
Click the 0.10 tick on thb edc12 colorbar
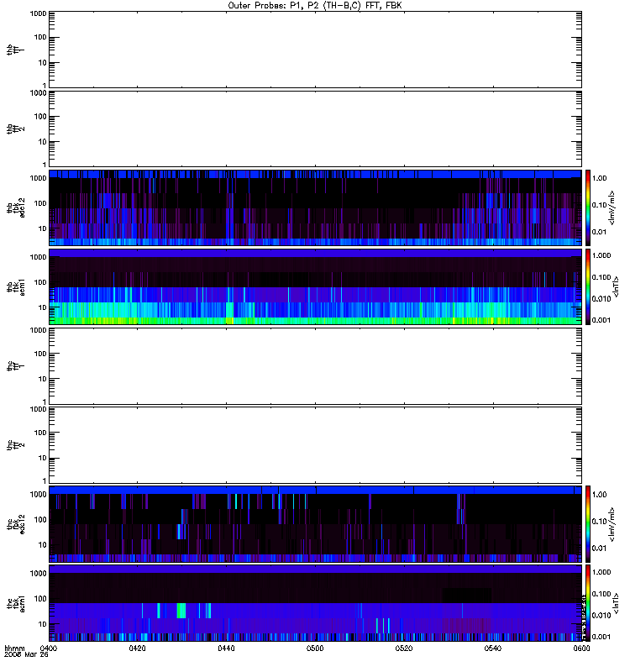pyautogui.click(x=599, y=205)
